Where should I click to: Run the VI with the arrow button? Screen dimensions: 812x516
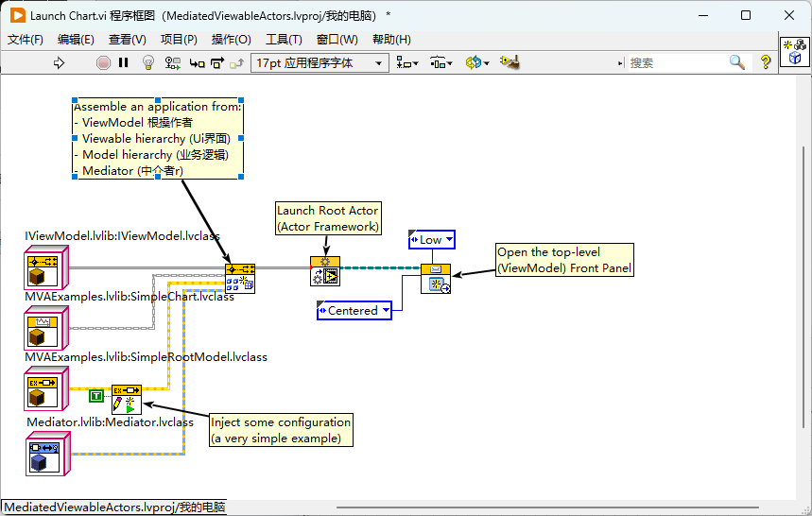click(x=59, y=63)
